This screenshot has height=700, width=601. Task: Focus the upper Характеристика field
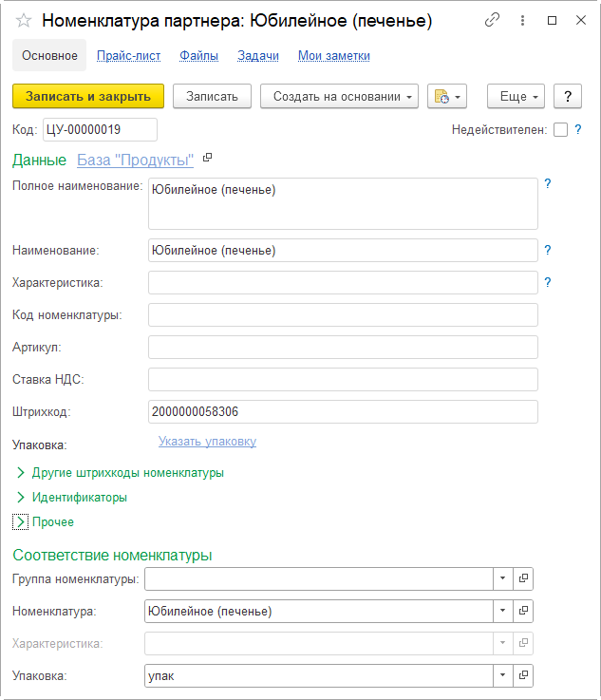click(x=343, y=283)
